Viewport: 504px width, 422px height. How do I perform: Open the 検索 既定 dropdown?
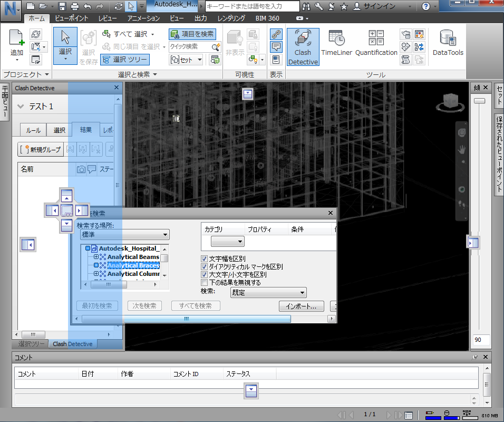pyautogui.click(x=268, y=293)
